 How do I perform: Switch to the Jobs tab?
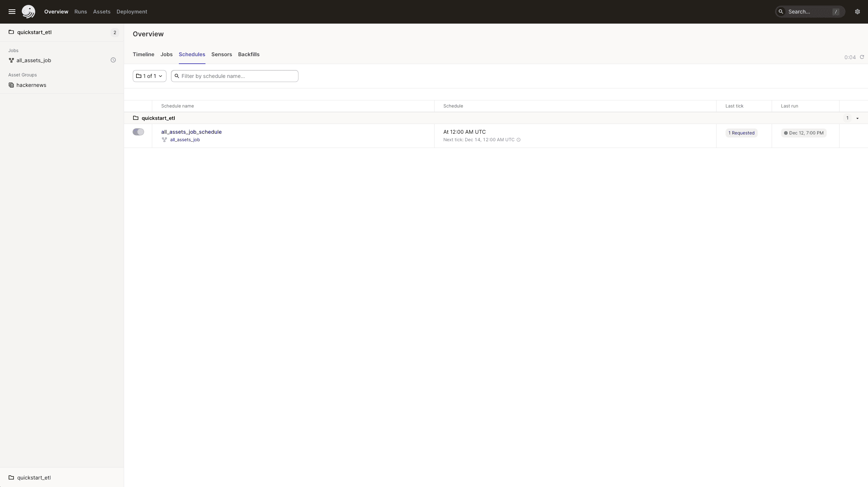166,54
